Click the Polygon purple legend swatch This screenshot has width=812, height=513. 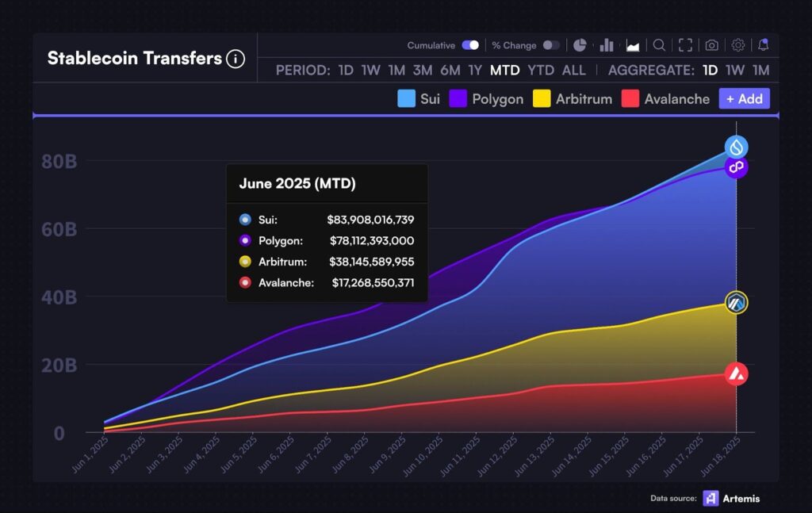tap(458, 98)
